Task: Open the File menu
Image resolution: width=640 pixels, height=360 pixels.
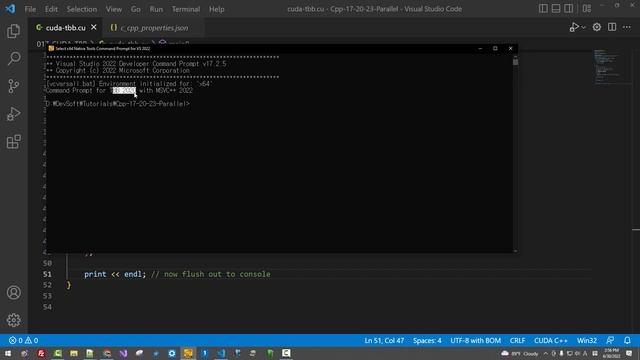Action: click(30, 9)
